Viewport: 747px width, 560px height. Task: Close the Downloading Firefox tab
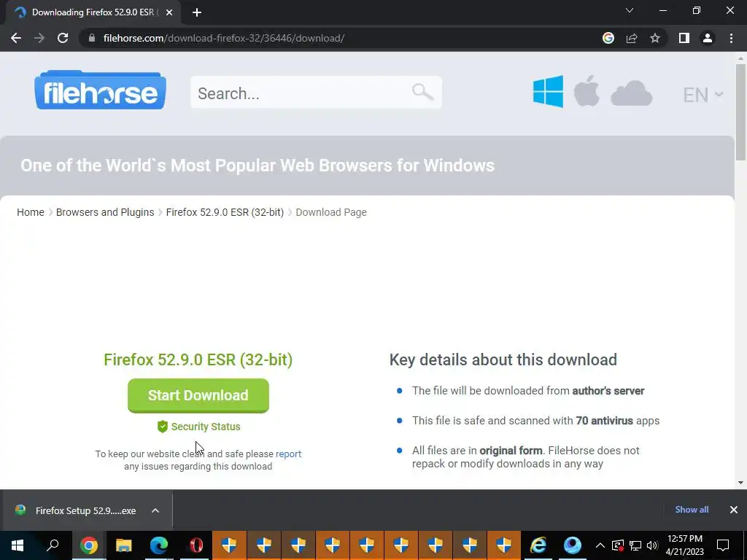[x=169, y=12]
